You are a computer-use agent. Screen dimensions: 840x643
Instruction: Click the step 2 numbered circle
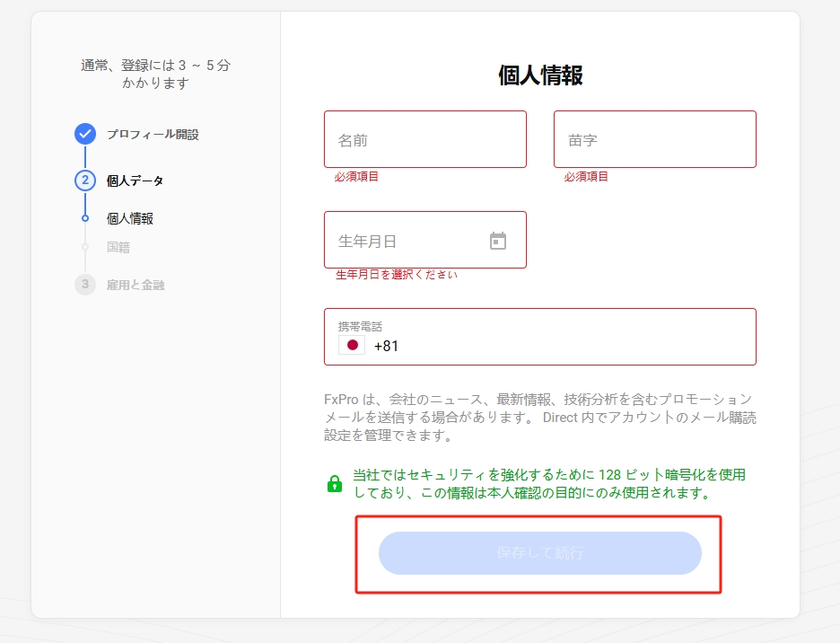85,181
